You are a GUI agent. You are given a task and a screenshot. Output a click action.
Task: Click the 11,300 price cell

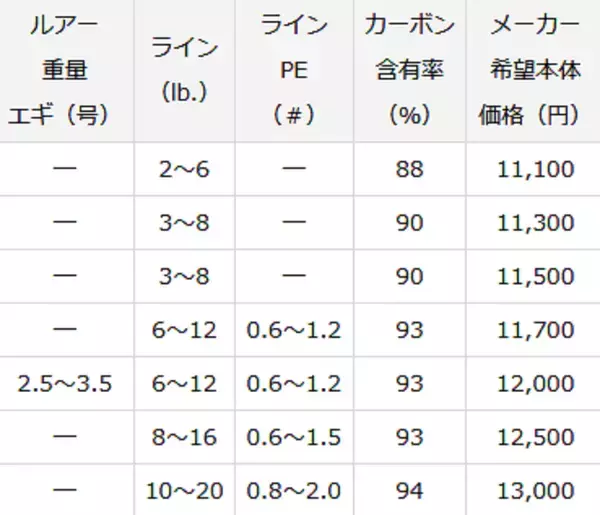tap(535, 222)
